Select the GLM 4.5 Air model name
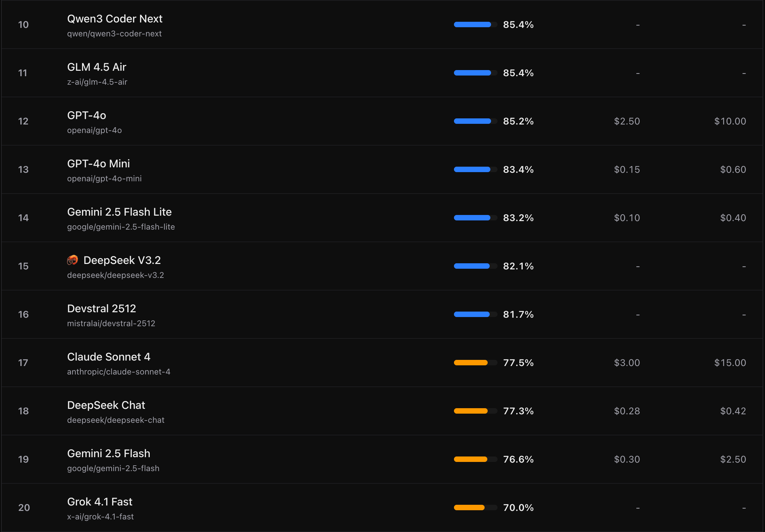 click(97, 67)
